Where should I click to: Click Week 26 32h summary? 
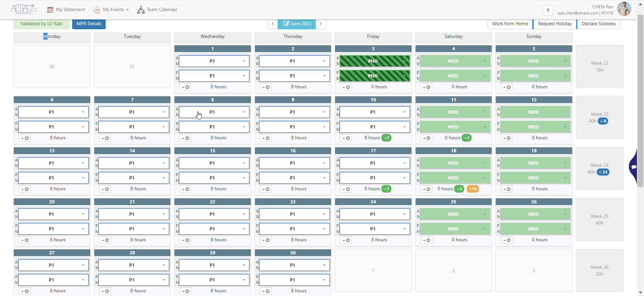[600, 270]
